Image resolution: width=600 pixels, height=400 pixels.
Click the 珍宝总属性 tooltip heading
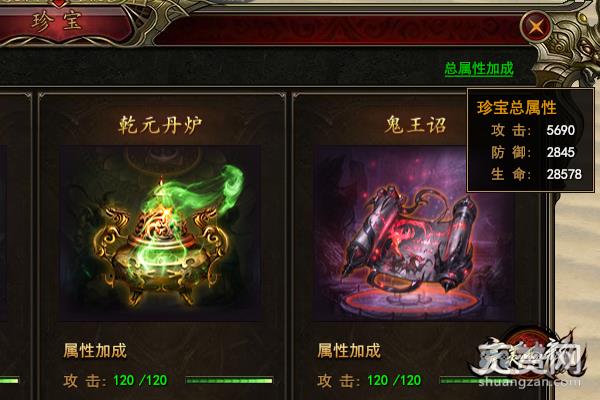(x=517, y=108)
